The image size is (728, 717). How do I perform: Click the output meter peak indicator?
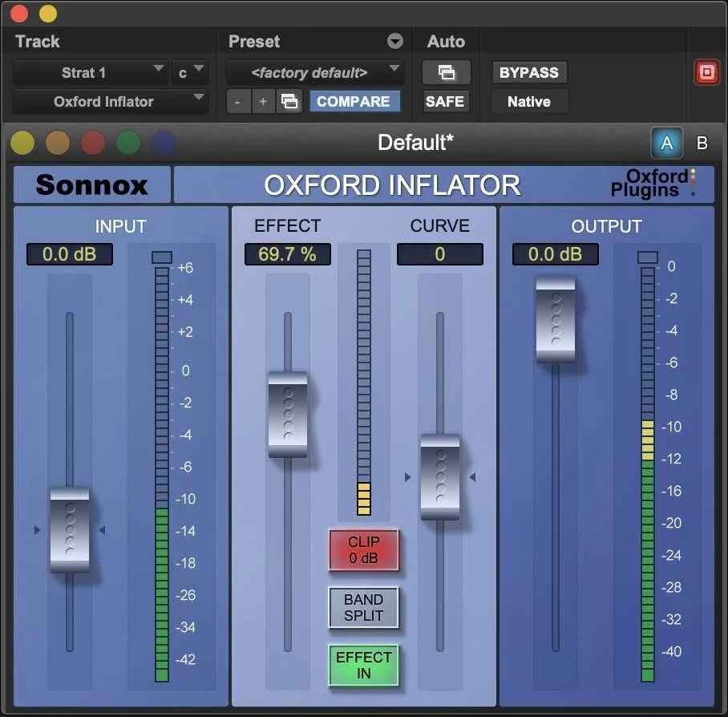click(x=648, y=257)
